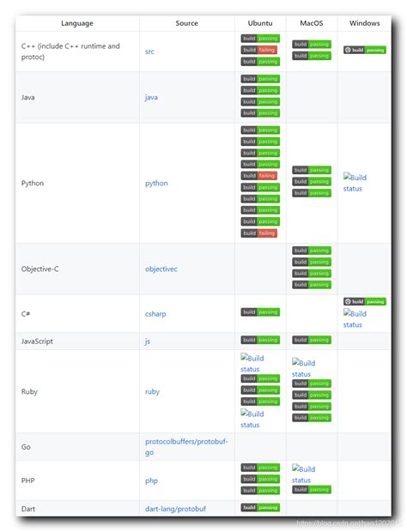Click the Build status link in C# Windows cell
The height and width of the screenshot is (532, 407).
pyautogui.click(x=355, y=319)
